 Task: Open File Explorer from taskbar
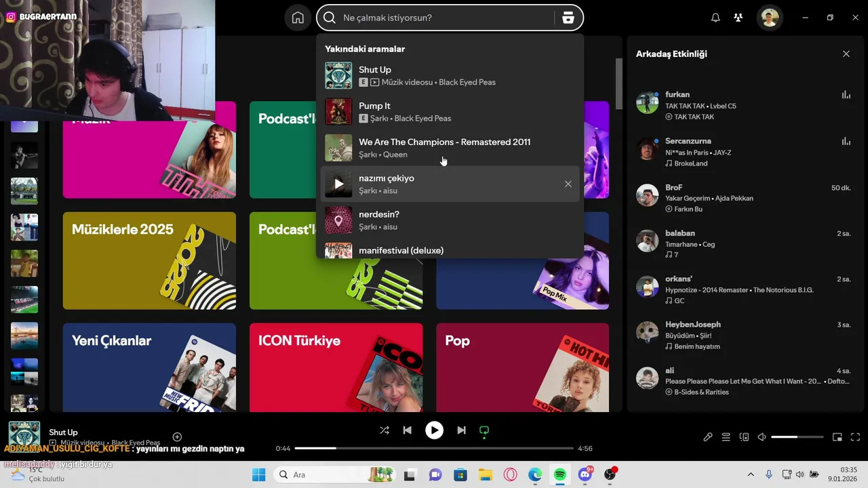pos(485,474)
